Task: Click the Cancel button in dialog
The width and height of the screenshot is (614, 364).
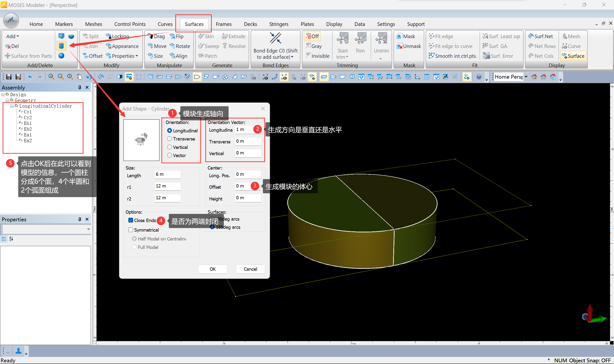Action: tap(250, 269)
